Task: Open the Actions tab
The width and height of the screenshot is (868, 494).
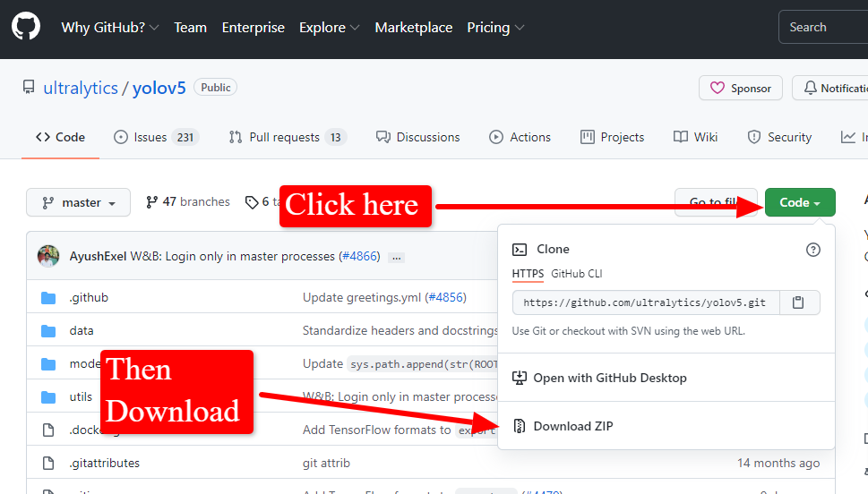Action: [520, 137]
